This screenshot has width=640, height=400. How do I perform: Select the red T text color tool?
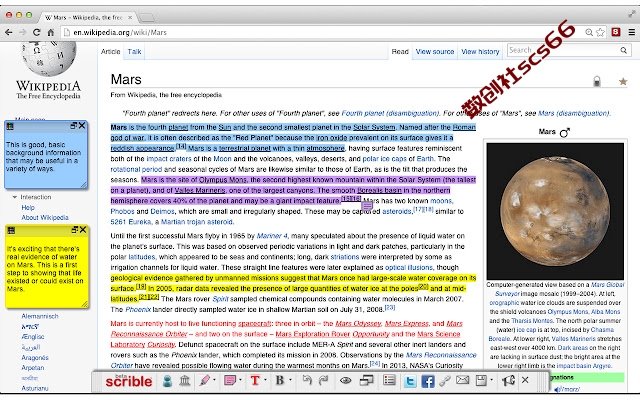[255, 381]
